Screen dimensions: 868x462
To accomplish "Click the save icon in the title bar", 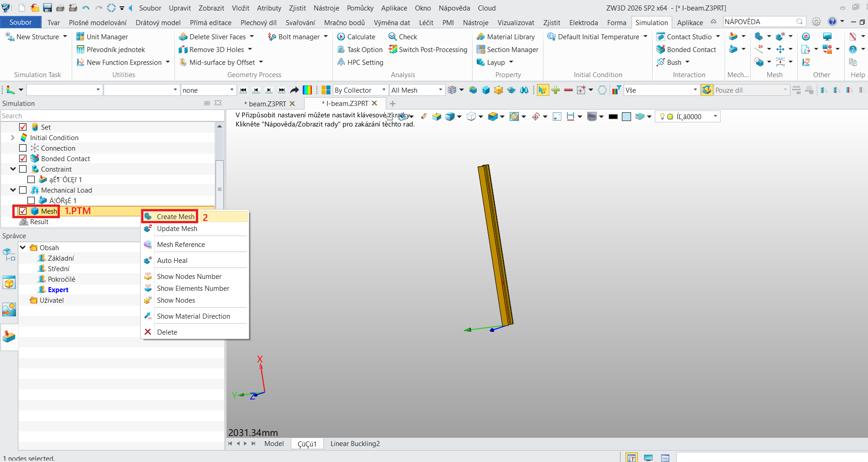I will (47, 8).
